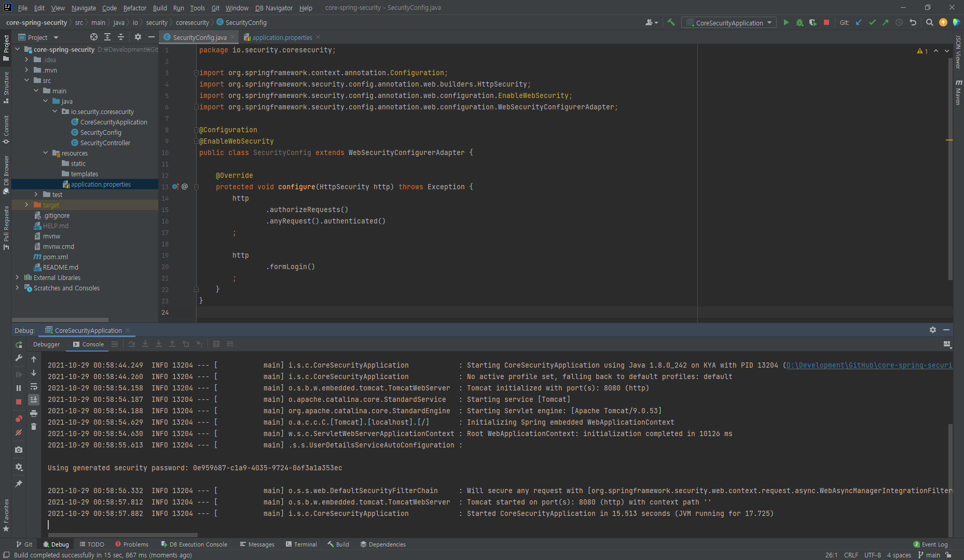
Task: Open CoreSecurityApplication run configuration dropdown
Action: (x=729, y=23)
